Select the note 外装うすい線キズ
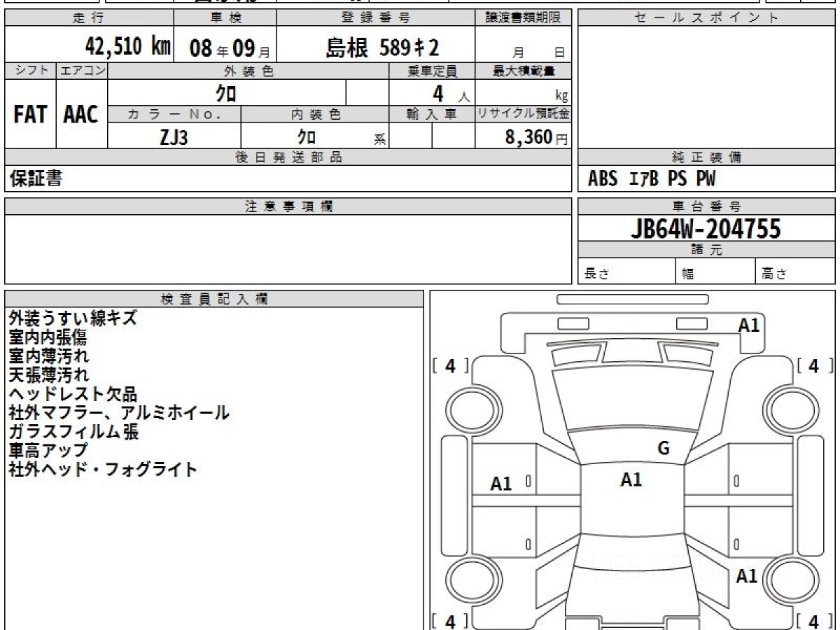This screenshot has width=840, height=630. (x=73, y=318)
